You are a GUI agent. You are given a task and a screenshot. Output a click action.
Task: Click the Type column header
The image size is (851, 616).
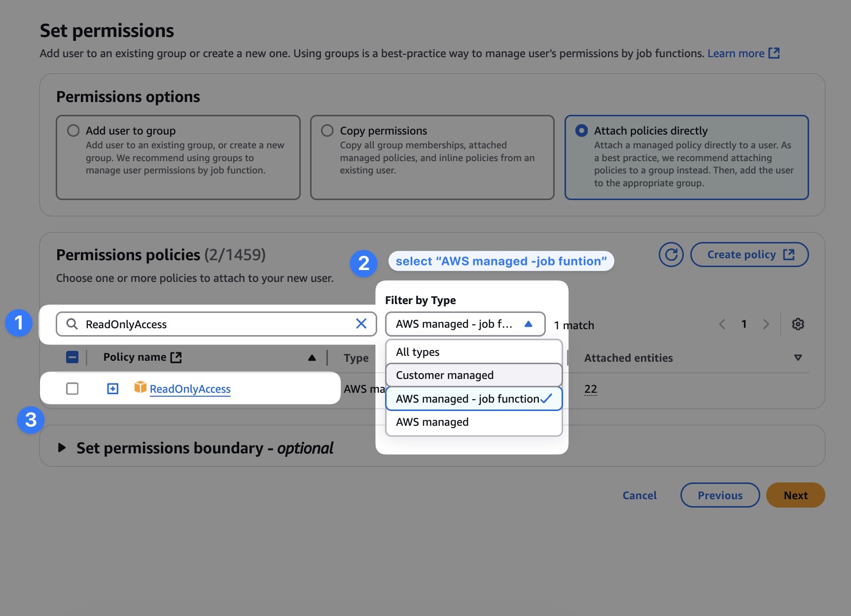[x=356, y=358]
